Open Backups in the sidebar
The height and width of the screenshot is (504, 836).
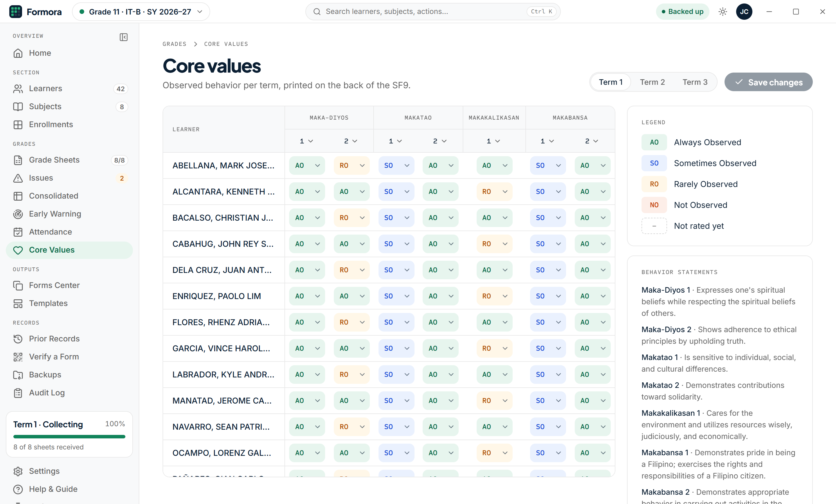[x=69, y=375]
